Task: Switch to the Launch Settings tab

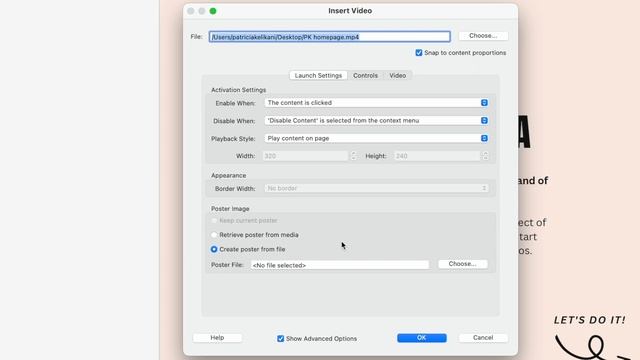Action: (x=318, y=76)
